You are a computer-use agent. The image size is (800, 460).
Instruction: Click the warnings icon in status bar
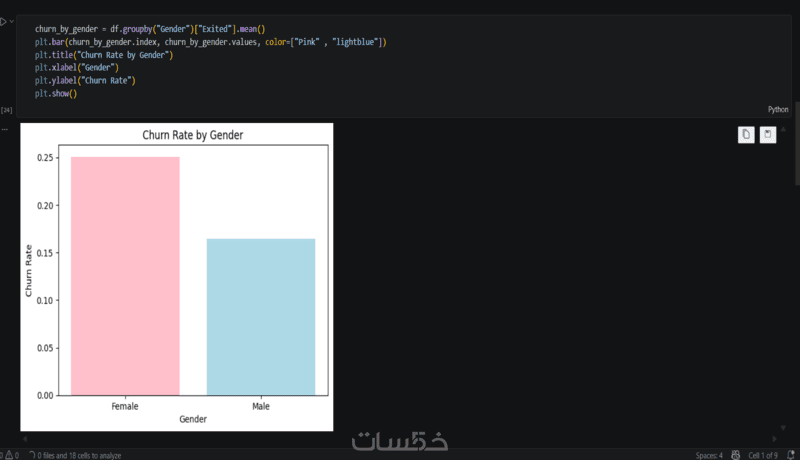[11, 455]
